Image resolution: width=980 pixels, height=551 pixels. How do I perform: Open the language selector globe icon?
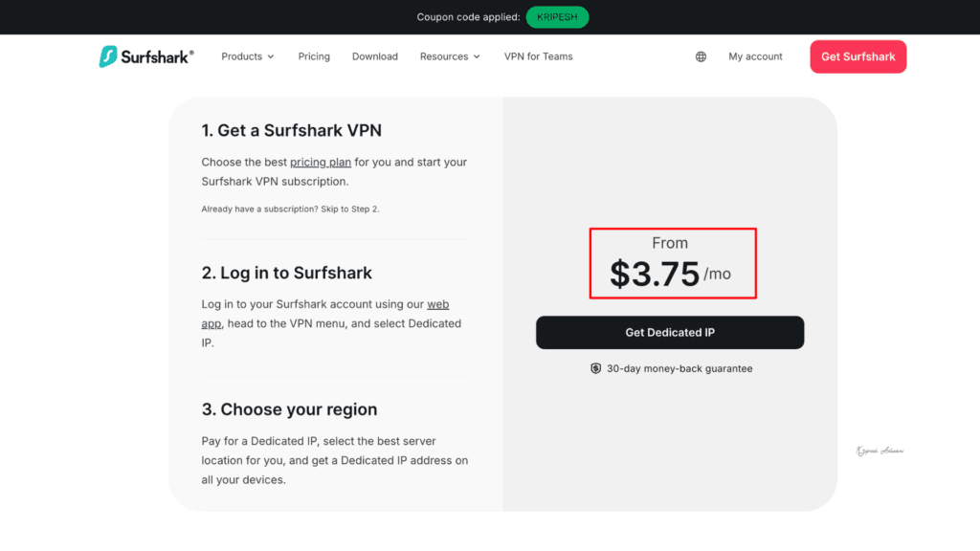[x=700, y=56]
